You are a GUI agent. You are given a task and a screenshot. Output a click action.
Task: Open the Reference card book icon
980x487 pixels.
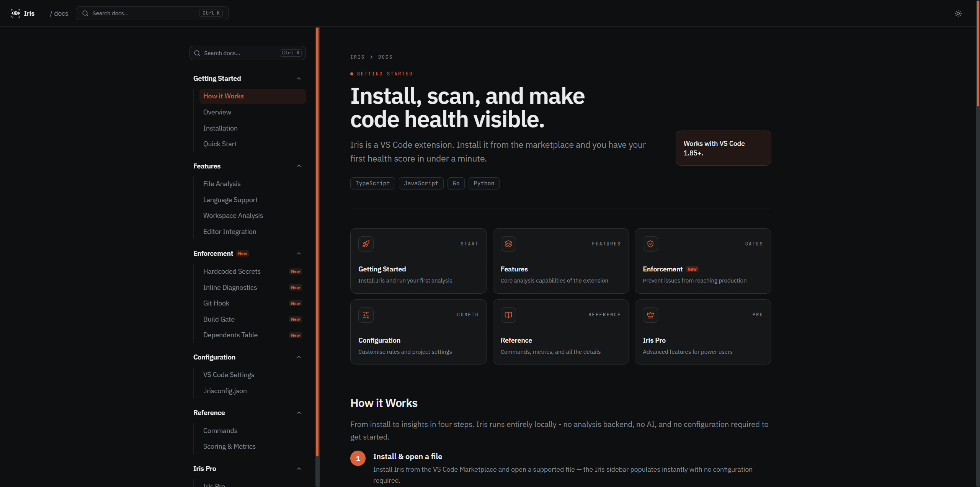coord(508,315)
